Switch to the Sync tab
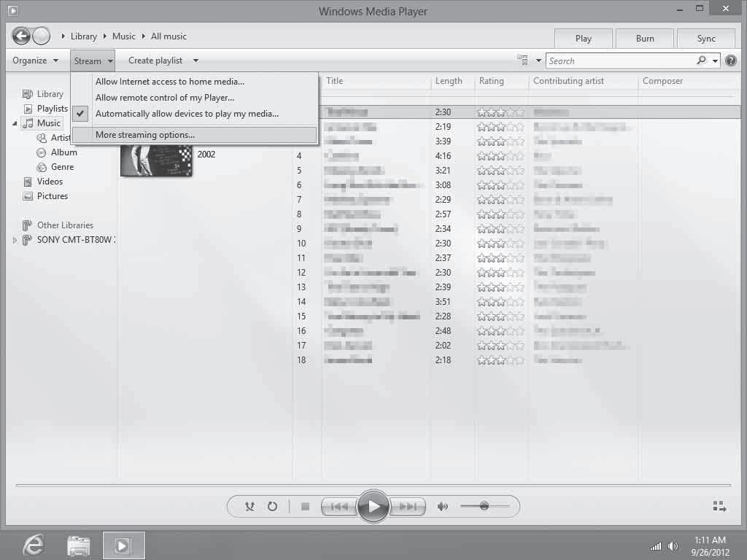This screenshot has width=747, height=560. (706, 38)
